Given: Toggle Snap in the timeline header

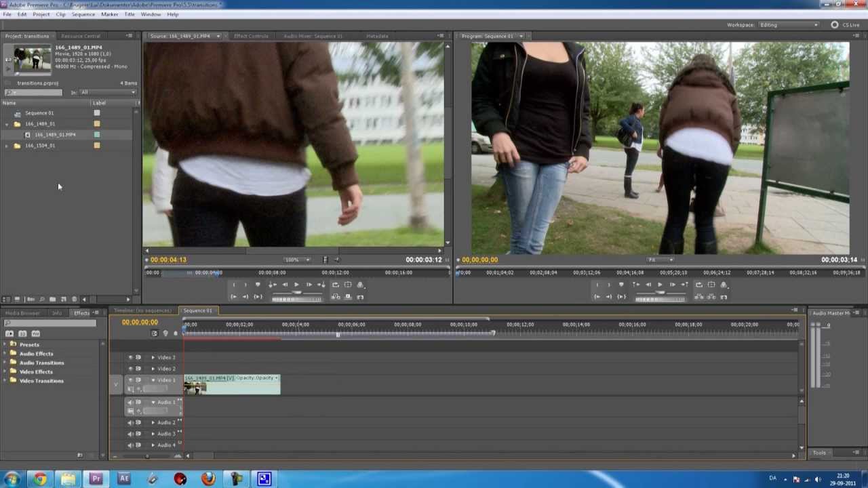Looking at the screenshot, I should [155, 333].
